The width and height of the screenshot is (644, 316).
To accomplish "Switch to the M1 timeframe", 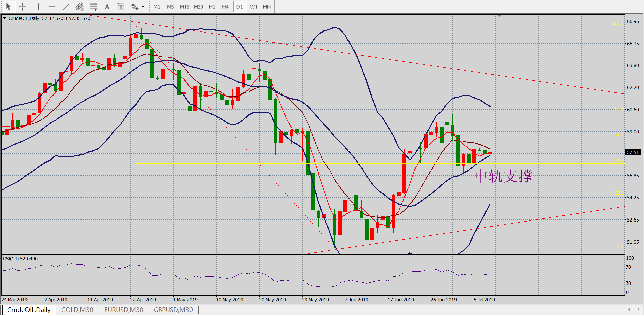I will point(157,7).
